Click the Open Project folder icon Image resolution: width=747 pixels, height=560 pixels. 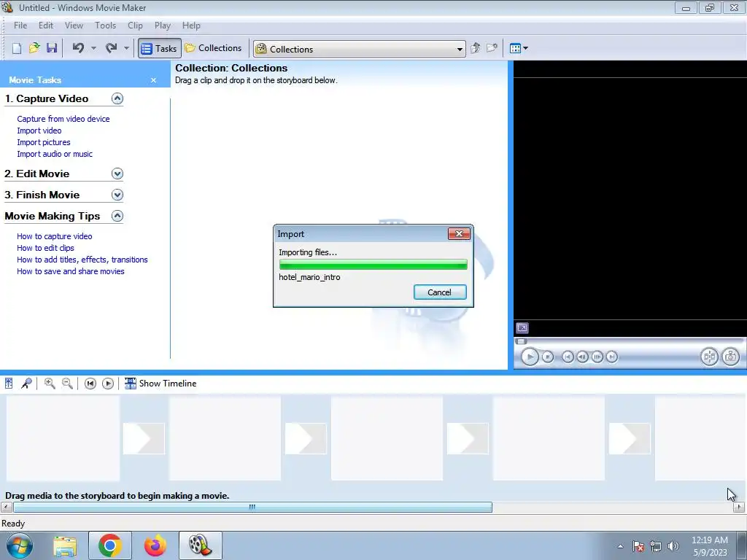coord(34,48)
